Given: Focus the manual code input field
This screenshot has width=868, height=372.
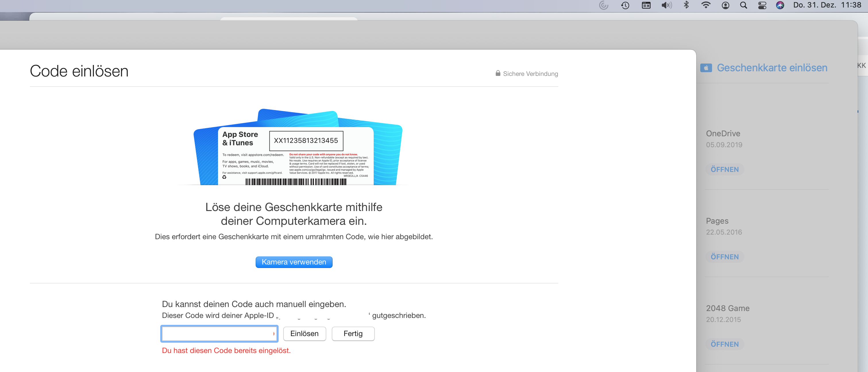Looking at the screenshot, I should tap(219, 333).
